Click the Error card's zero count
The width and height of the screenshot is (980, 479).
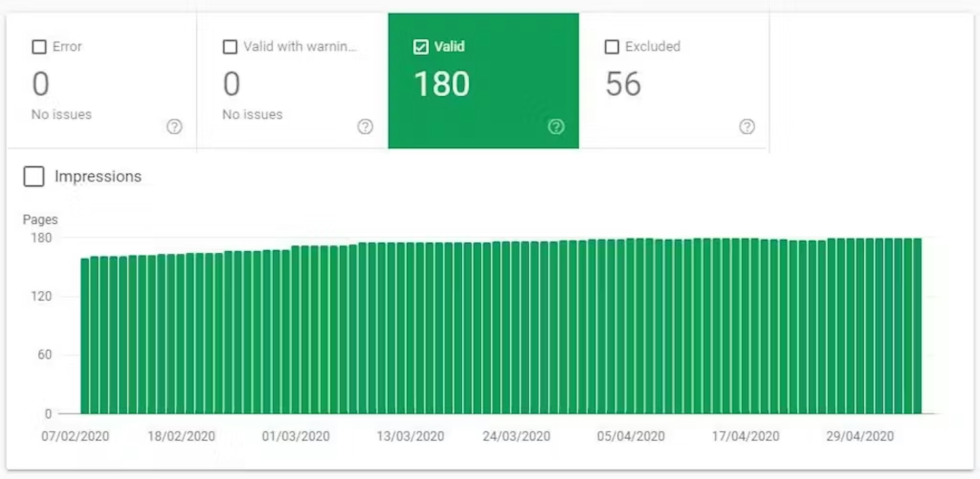pos(41,84)
